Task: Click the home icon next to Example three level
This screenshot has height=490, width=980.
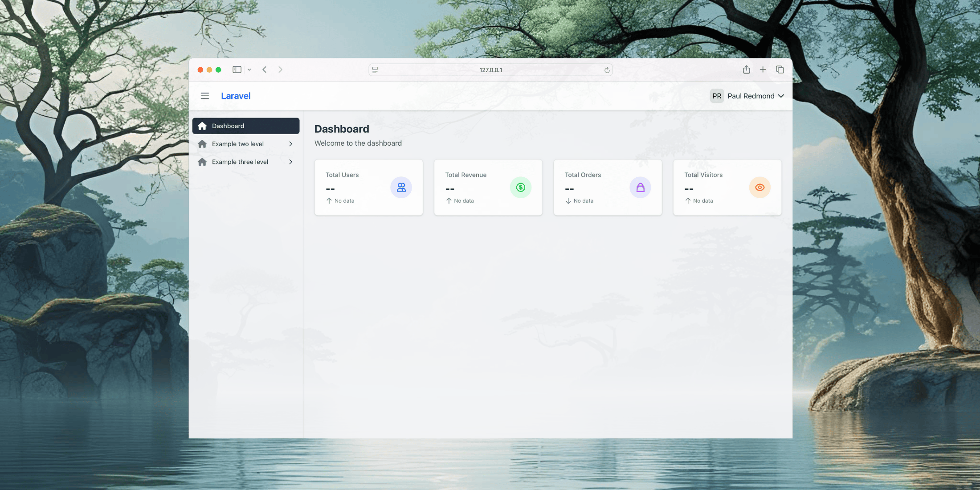Action: [203, 162]
